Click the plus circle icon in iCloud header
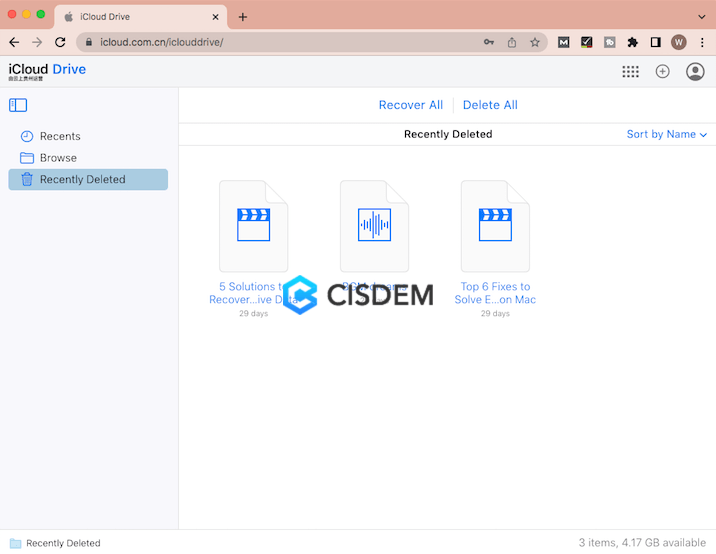This screenshot has width=716, height=554. [662, 71]
